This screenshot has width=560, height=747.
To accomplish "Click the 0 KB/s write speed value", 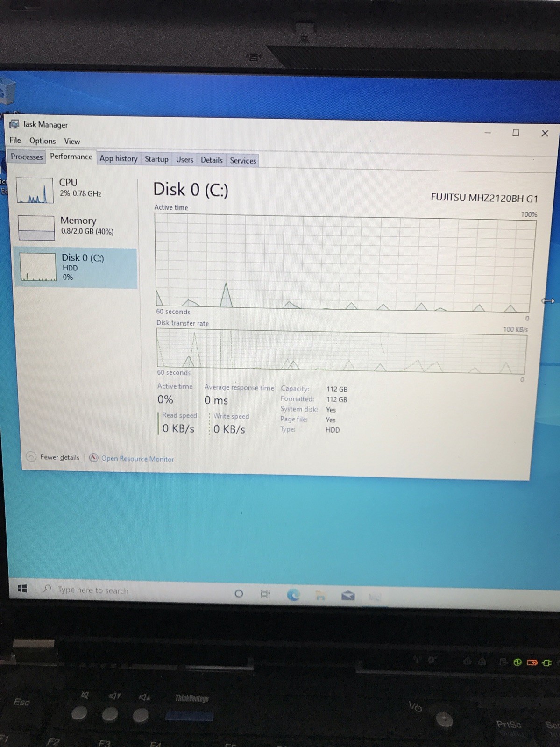I will coord(229,429).
